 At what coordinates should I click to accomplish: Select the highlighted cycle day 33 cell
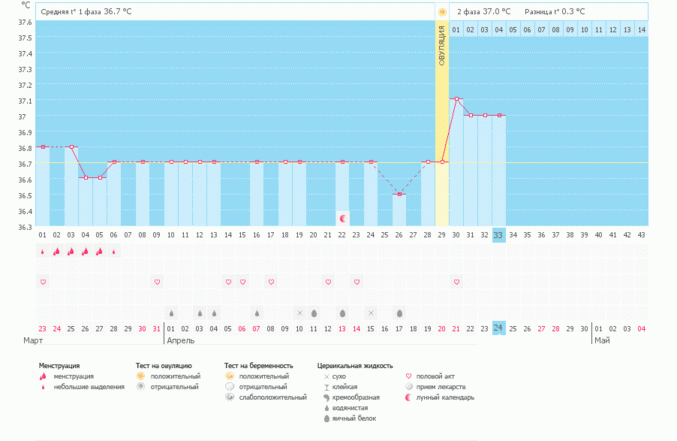499,235
